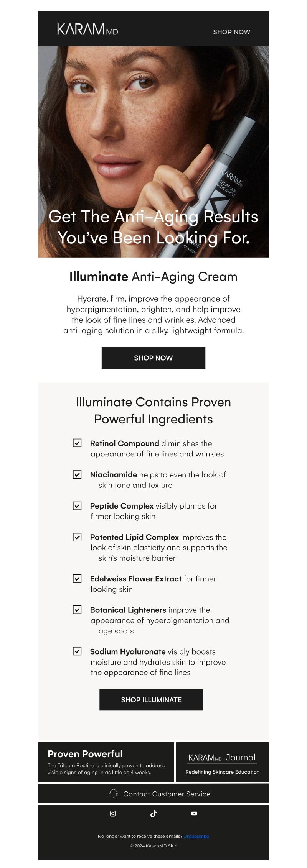
Task: Click the headset customer service icon
Action: click(114, 794)
